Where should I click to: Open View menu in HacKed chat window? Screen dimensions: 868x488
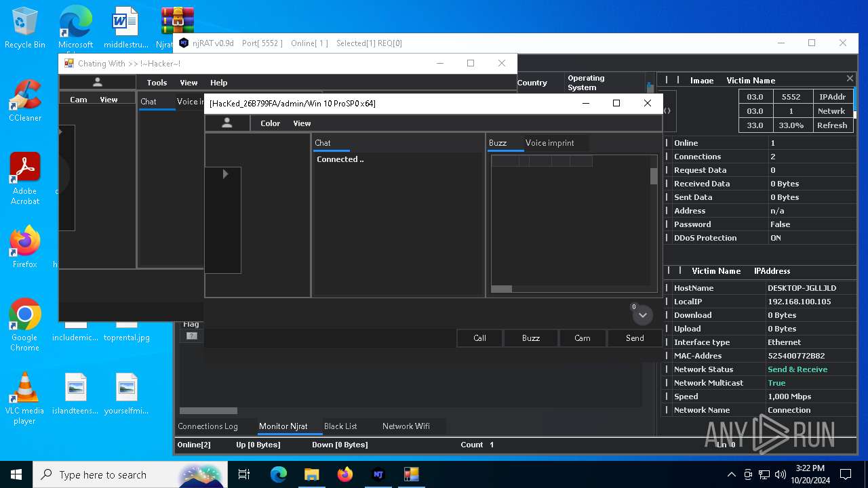(302, 123)
